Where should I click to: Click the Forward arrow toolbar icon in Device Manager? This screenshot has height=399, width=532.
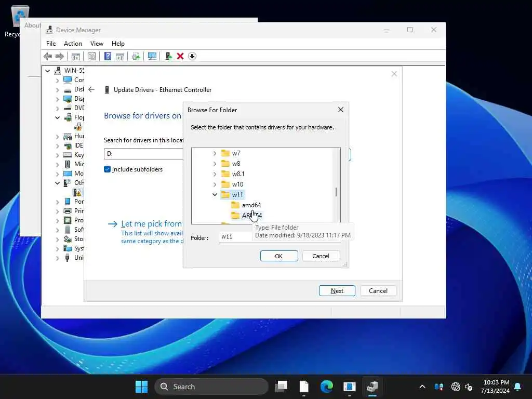60,56
